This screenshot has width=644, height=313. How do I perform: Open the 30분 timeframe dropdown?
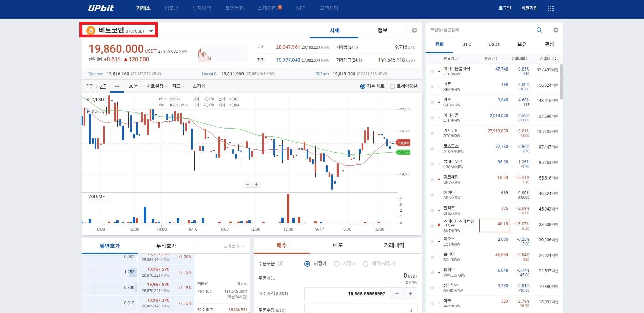135,86
